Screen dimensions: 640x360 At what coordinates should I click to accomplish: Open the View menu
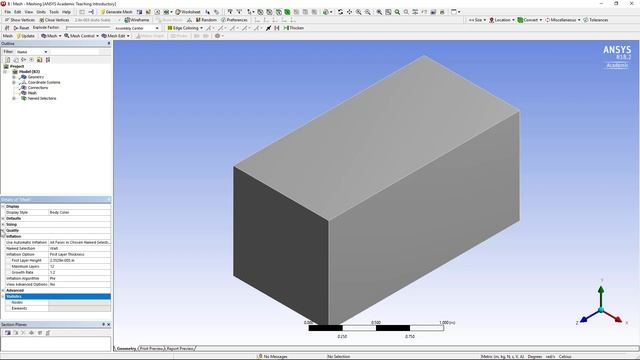29,12
